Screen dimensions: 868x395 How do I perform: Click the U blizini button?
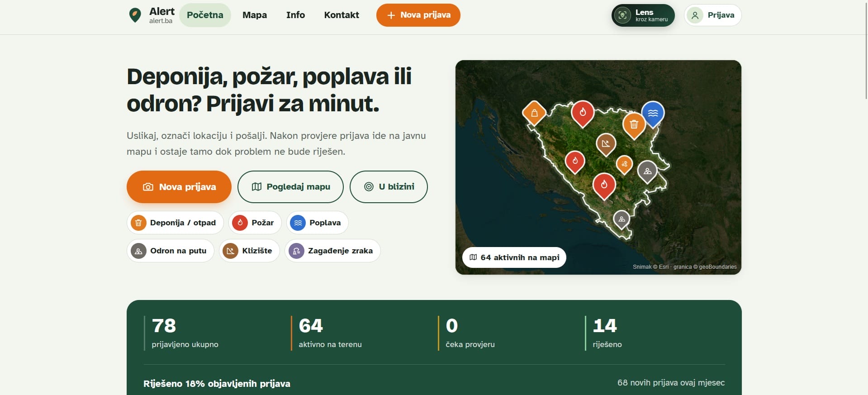(x=389, y=187)
